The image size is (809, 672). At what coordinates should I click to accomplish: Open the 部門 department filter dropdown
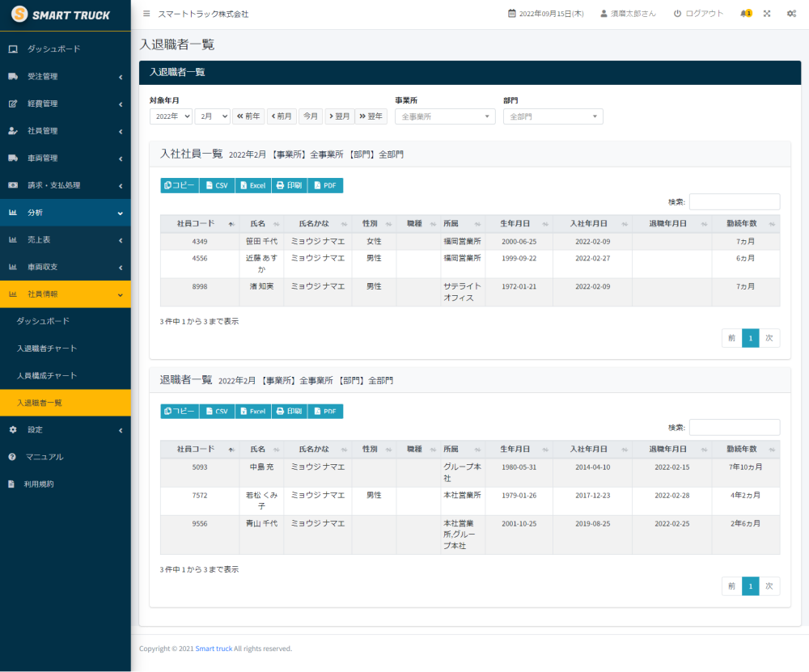tap(553, 116)
